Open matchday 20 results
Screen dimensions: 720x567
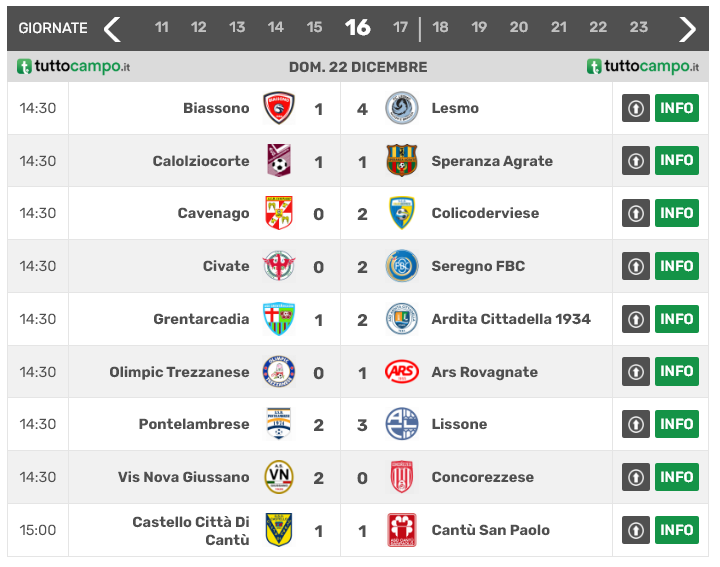click(518, 28)
